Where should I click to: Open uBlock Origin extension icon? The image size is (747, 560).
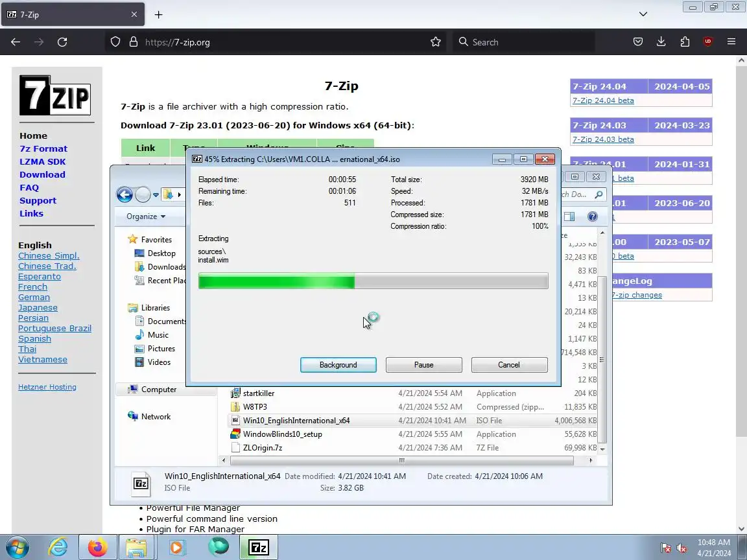coord(708,42)
